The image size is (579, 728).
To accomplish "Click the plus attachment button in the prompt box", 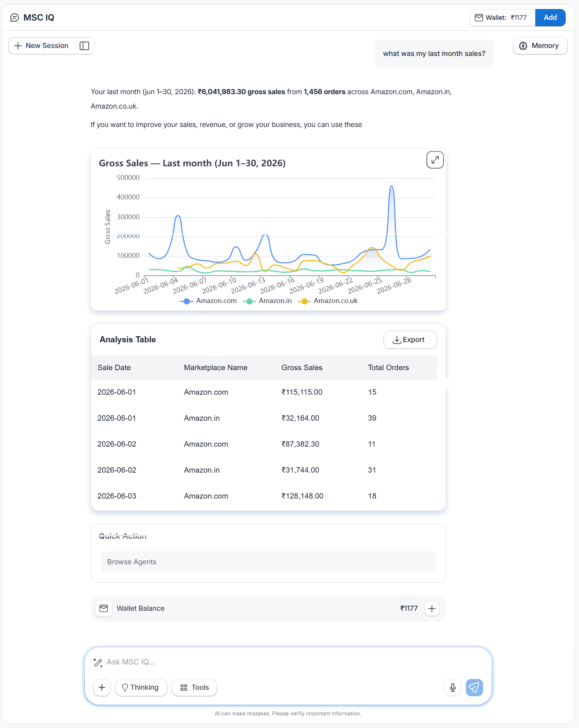I will [102, 688].
